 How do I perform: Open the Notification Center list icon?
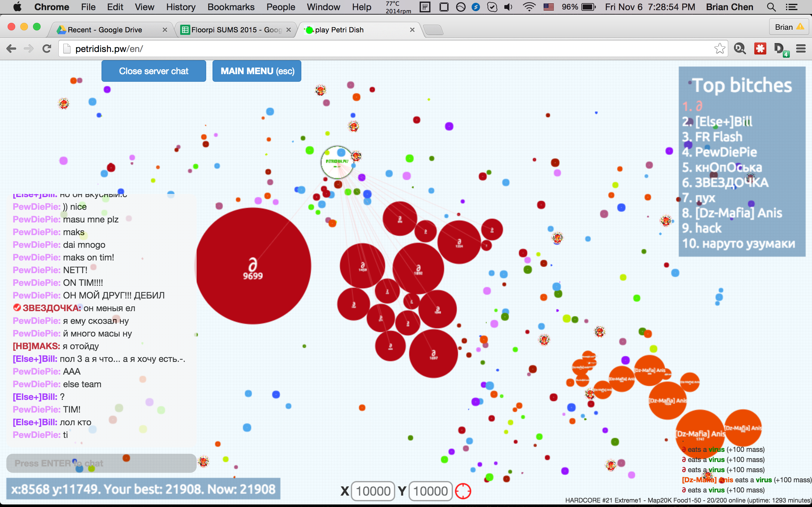click(x=791, y=7)
